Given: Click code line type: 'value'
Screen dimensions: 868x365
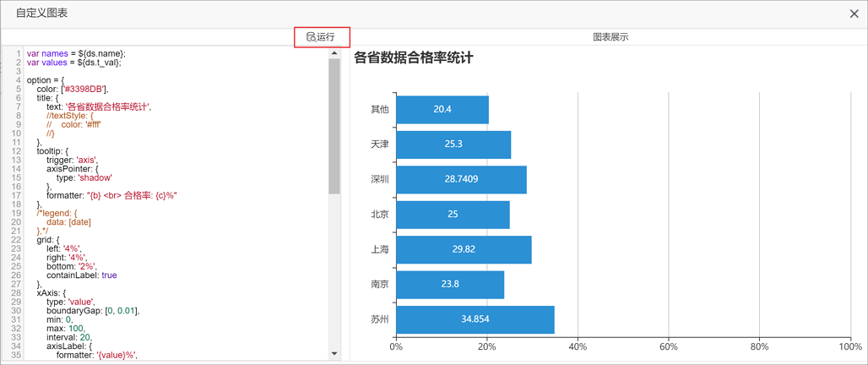Looking at the screenshot, I should (x=72, y=302).
